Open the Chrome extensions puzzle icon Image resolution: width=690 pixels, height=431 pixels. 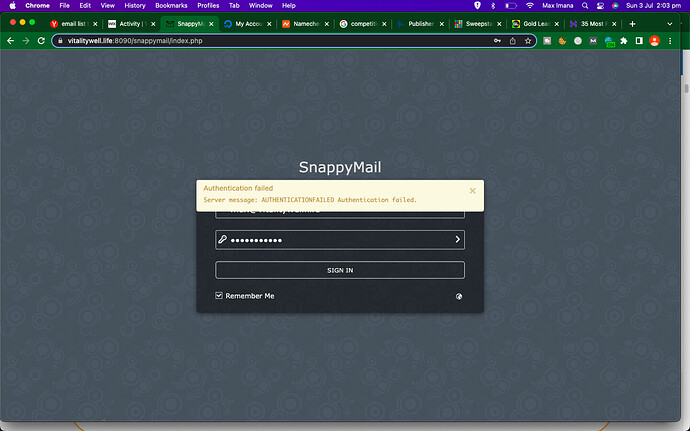click(x=624, y=41)
